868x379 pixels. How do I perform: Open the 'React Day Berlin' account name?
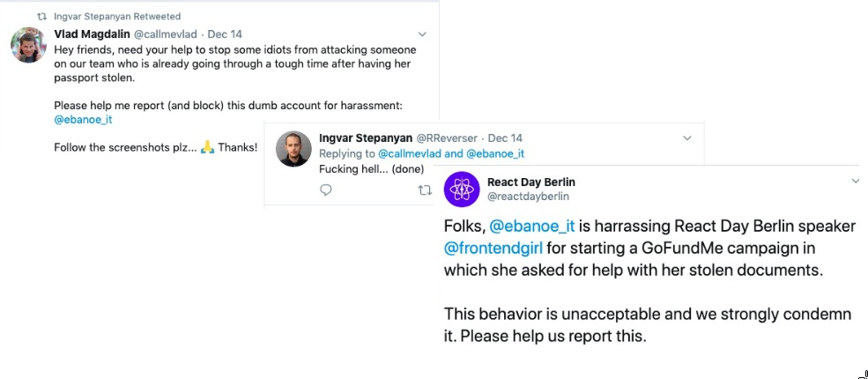tap(530, 182)
